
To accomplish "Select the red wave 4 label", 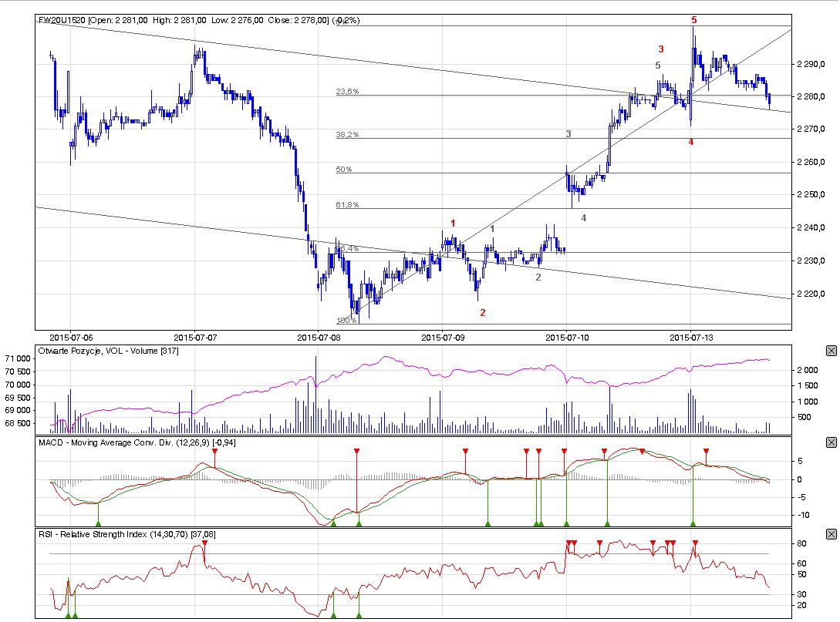I will click(691, 142).
